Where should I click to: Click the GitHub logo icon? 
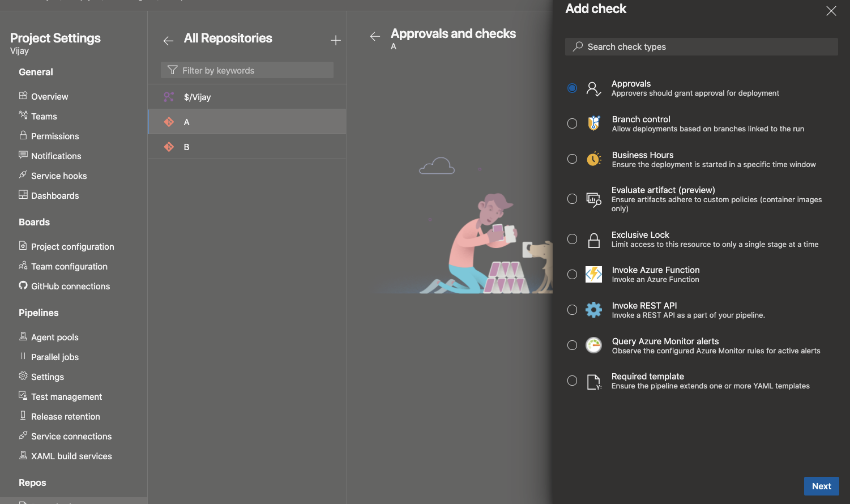point(23,285)
